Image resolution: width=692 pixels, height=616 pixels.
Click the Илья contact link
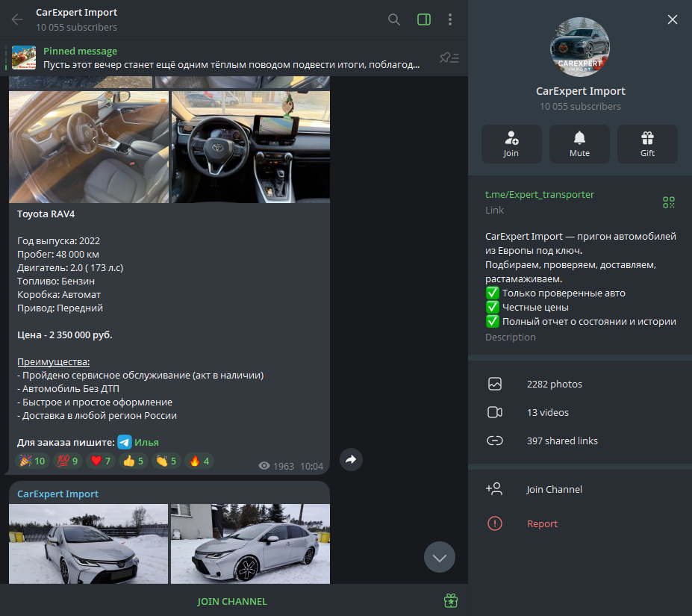point(146,442)
